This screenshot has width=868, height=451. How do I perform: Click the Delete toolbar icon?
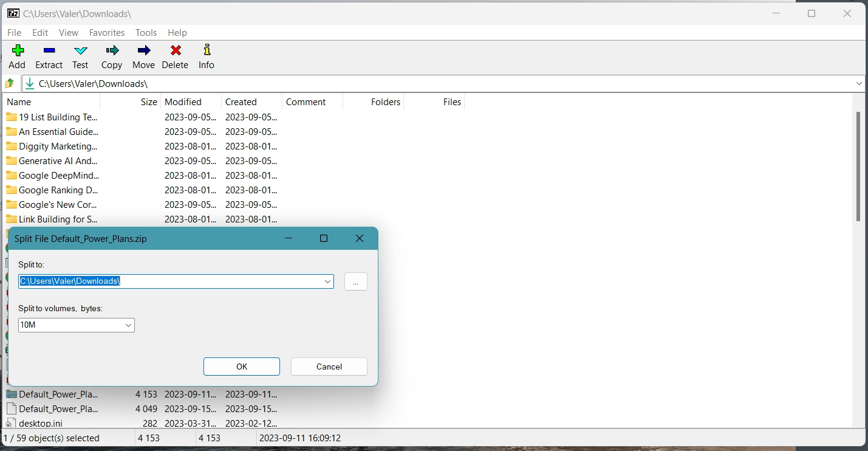tap(176, 50)
